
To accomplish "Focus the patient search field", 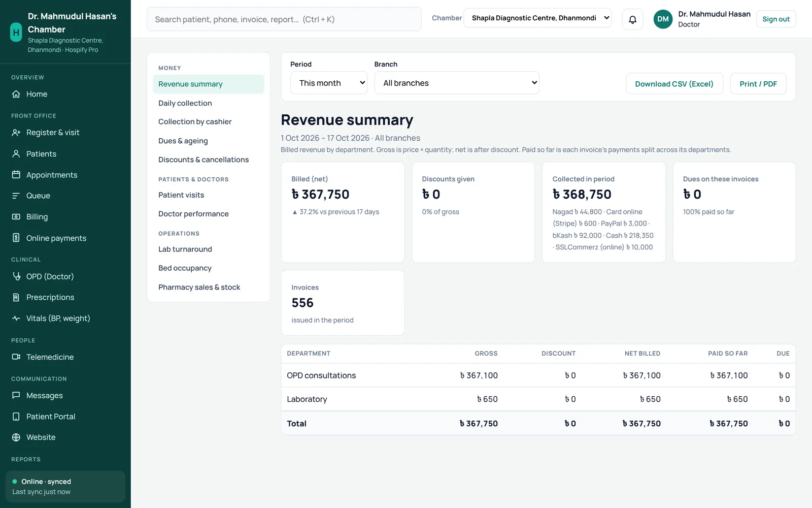I will (x=284, y=19).
